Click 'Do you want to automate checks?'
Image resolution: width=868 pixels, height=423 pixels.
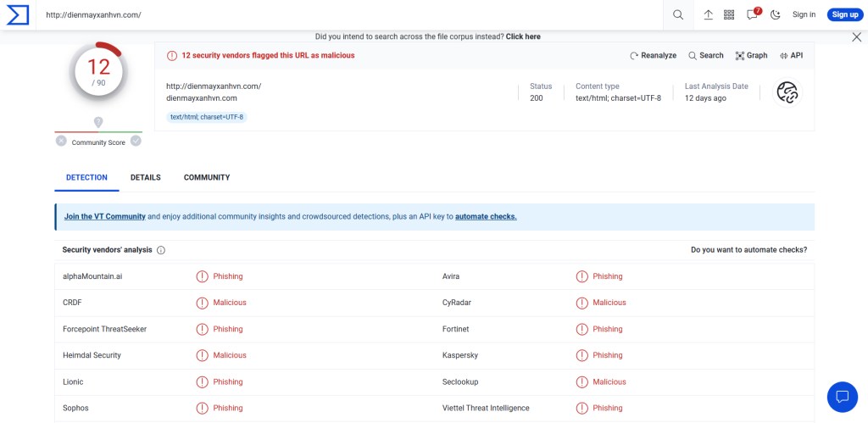click(749, 250)
